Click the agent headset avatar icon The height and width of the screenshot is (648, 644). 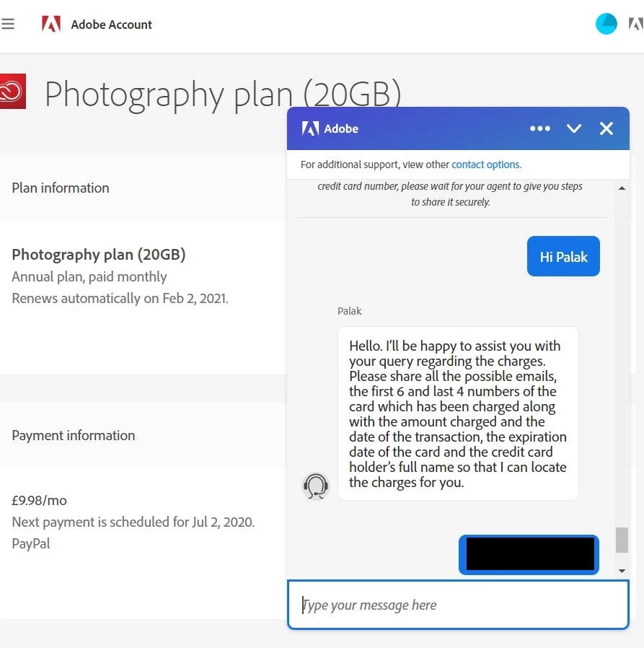316,486
